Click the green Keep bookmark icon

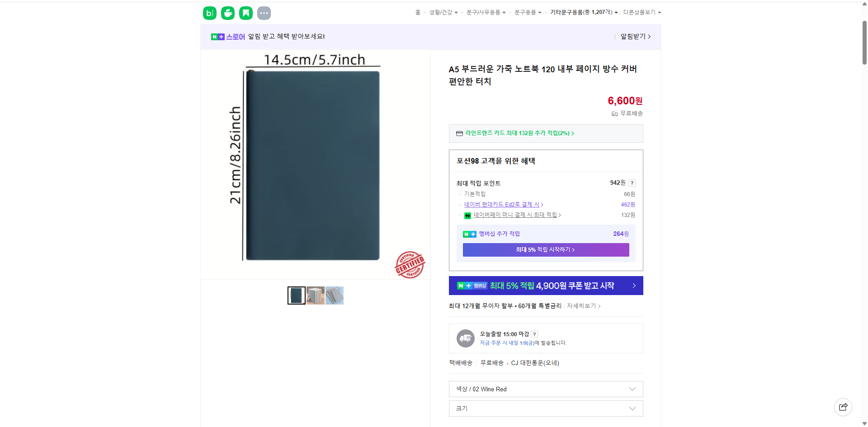pyautogui.click(x=245, y=13)
